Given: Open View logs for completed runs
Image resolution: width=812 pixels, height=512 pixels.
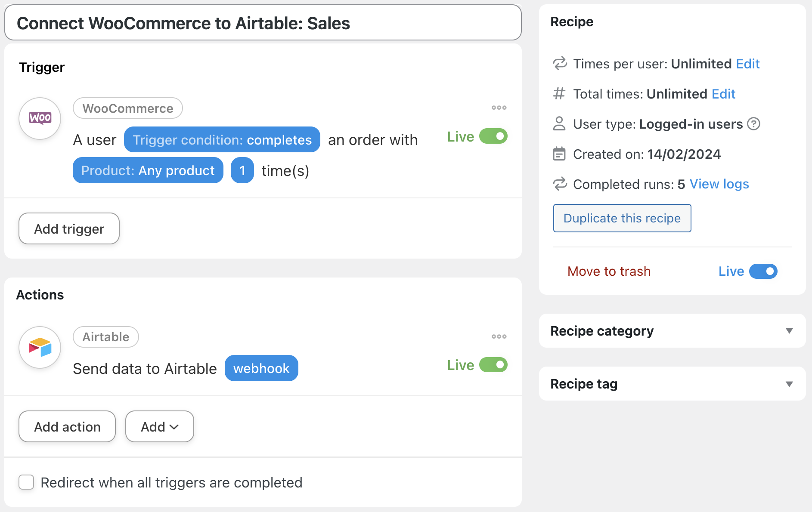Looking at the screenshot, I should [719, 184].
